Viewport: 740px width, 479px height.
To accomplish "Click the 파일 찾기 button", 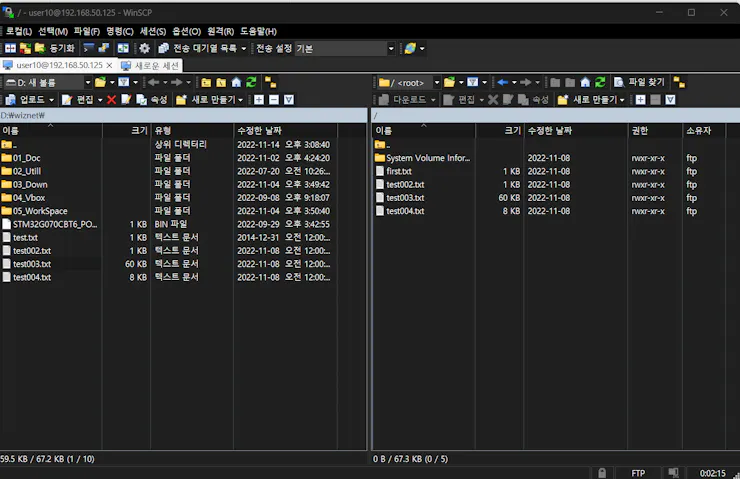I will pyautogui.click(x=639, y=83).
